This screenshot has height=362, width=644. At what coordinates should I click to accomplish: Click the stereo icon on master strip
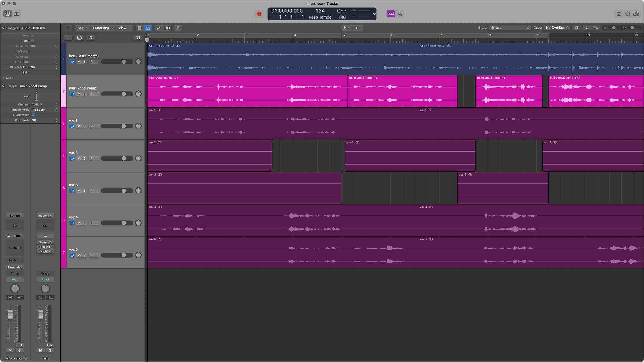click(45, 236)
